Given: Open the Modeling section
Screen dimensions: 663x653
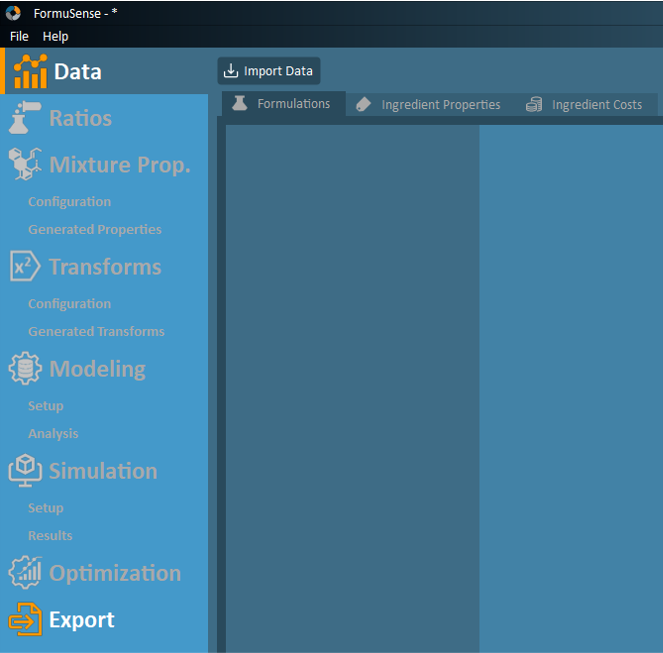Looking at the screenshot, I should tap(97, 369).
